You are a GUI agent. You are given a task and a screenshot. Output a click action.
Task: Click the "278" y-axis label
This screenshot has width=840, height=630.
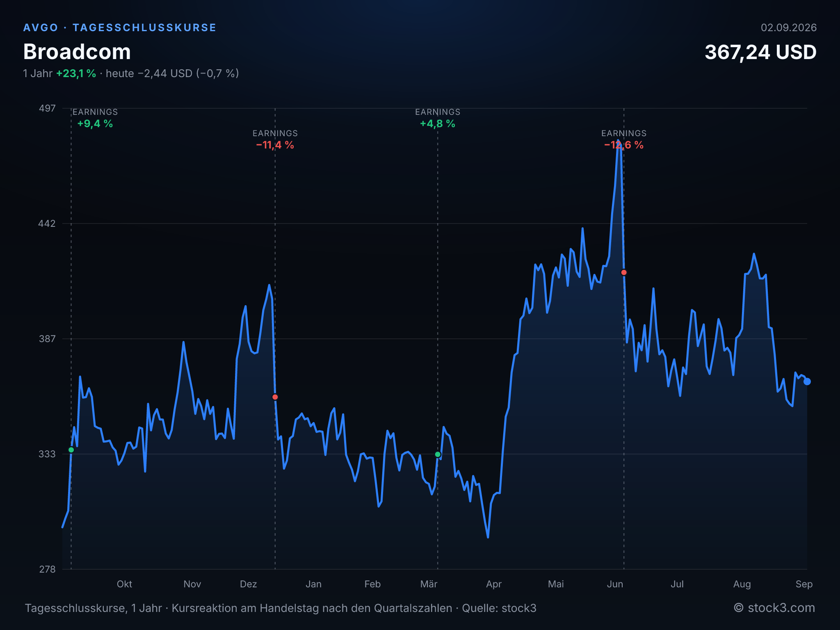point(47,569)
